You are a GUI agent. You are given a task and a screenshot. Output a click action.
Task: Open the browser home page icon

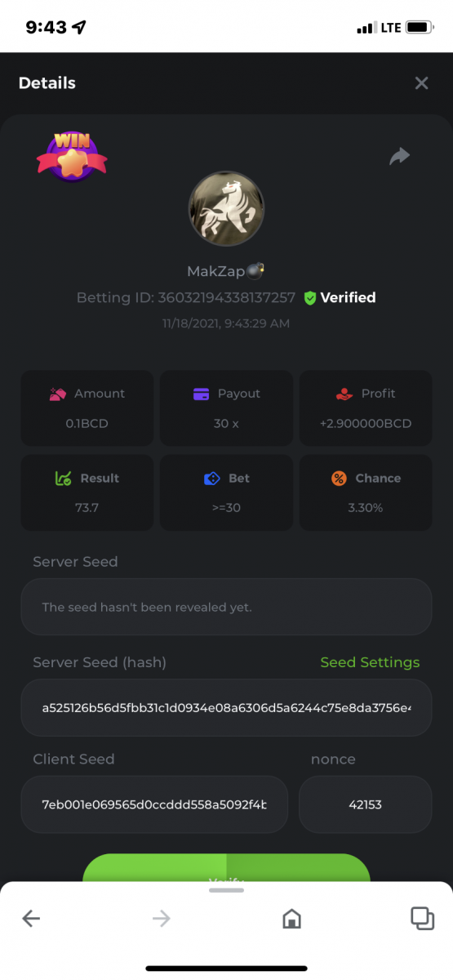[291, 919]
